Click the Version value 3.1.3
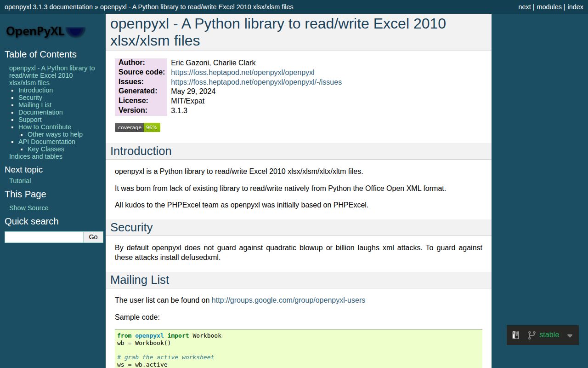The width and height of the screenshot is (588, 368). (x=179, y=110)
